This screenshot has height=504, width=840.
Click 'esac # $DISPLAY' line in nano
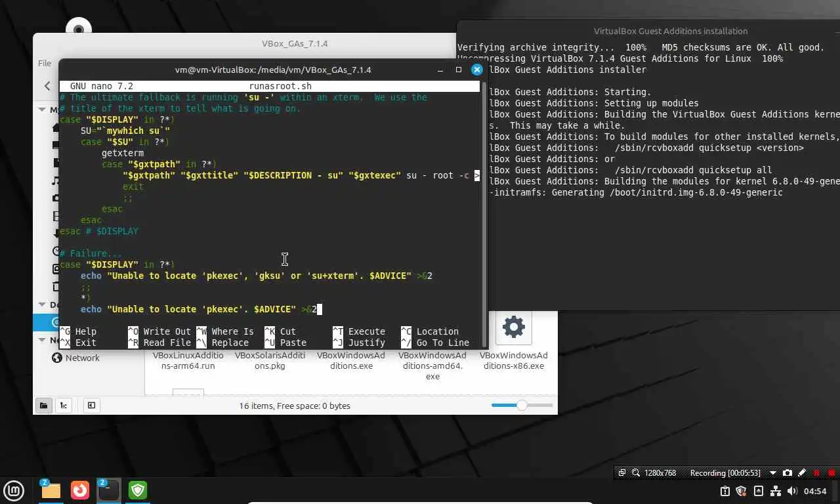click(x=99, y=231)
